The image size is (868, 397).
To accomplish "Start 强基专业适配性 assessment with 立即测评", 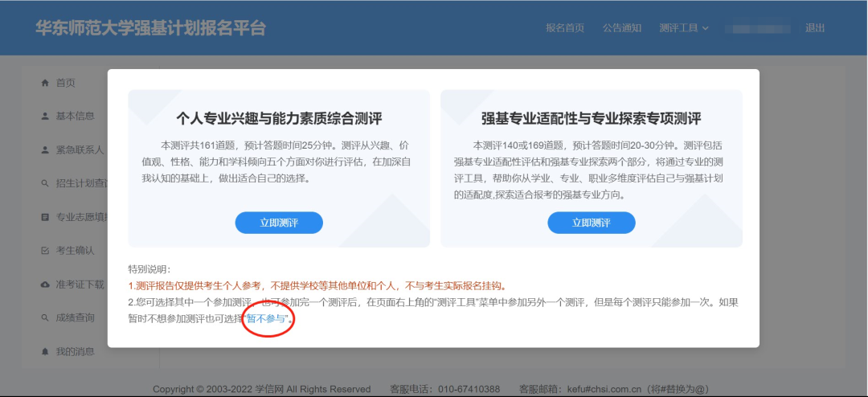I will click(x=591, y=223).
